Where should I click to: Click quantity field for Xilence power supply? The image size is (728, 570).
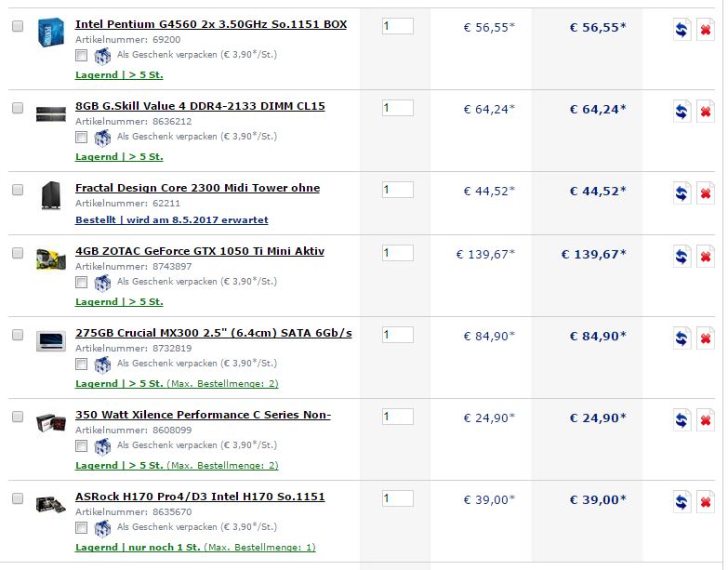[x=397, y=417]
